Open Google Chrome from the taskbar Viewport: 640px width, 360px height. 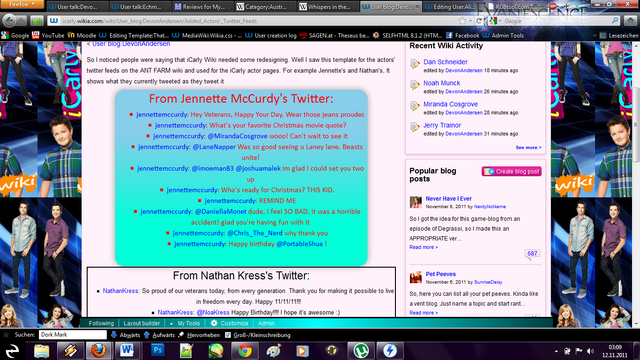(245, 351)
